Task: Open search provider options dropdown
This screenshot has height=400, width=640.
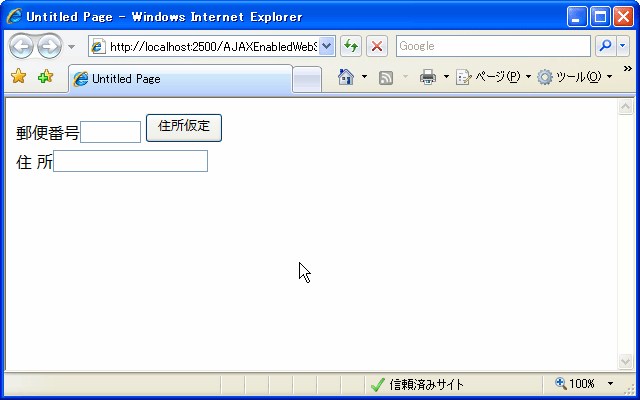Action: pos(622,46)
